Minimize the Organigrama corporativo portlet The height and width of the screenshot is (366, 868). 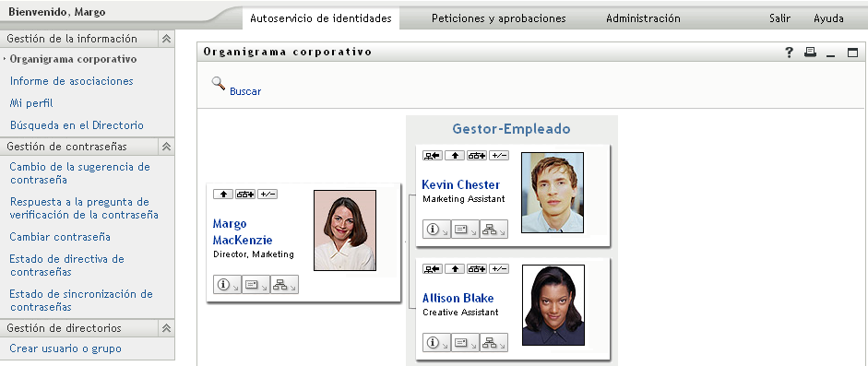coord(830,56)
